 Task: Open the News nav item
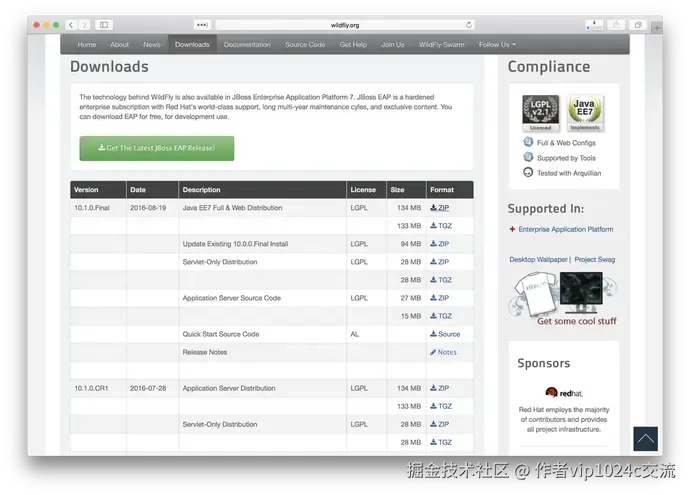click(x=151, y=44)
